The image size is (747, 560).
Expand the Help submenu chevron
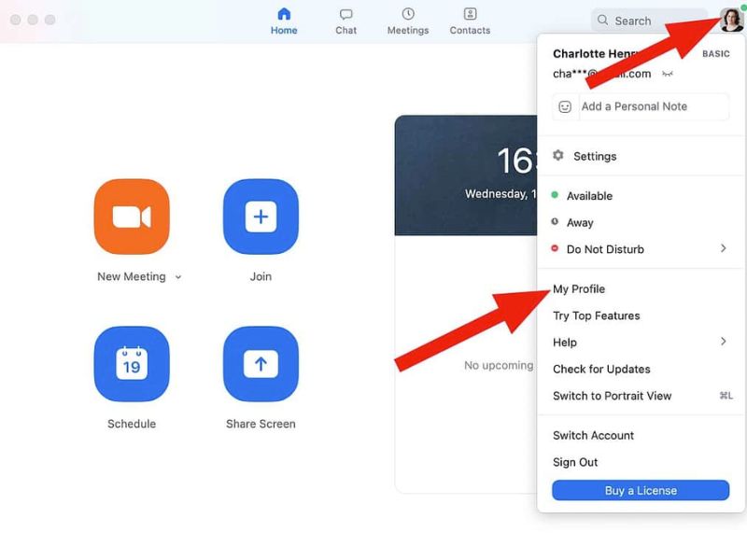pos(723,342)
